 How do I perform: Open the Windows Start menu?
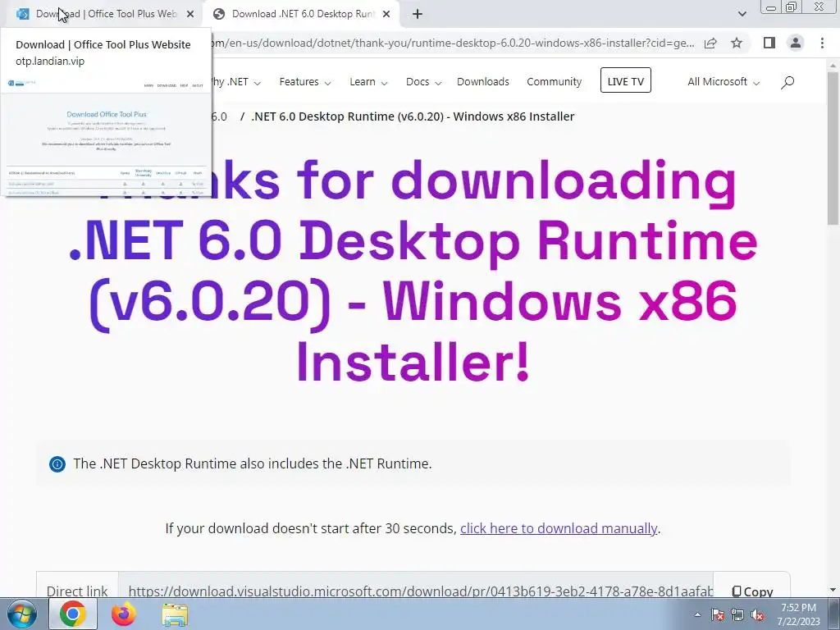[x=22, y=614]
